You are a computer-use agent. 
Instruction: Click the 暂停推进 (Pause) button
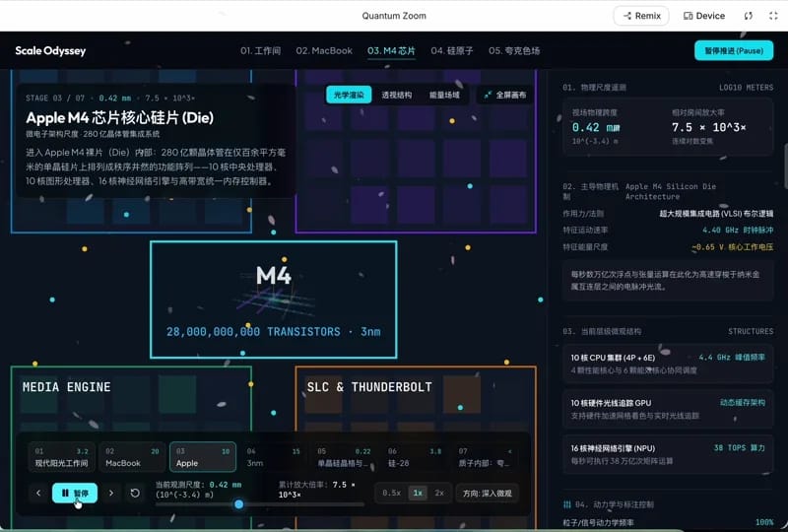point(734,51)
